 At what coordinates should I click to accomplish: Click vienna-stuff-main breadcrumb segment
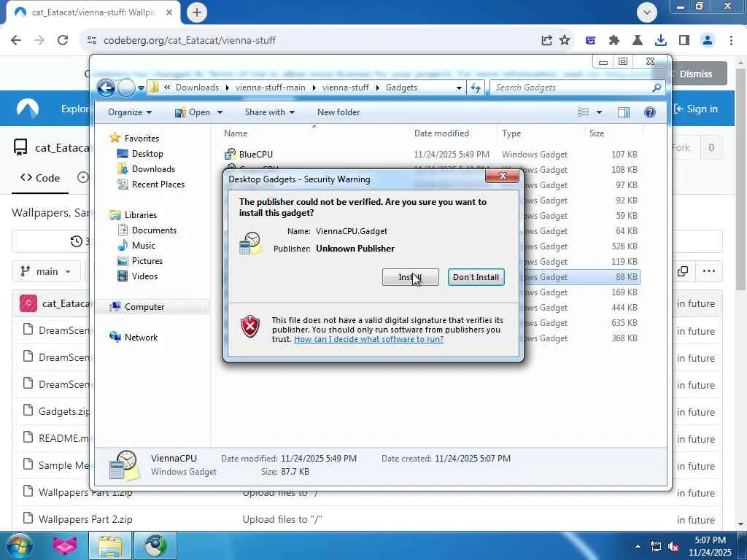click(270, 87)
